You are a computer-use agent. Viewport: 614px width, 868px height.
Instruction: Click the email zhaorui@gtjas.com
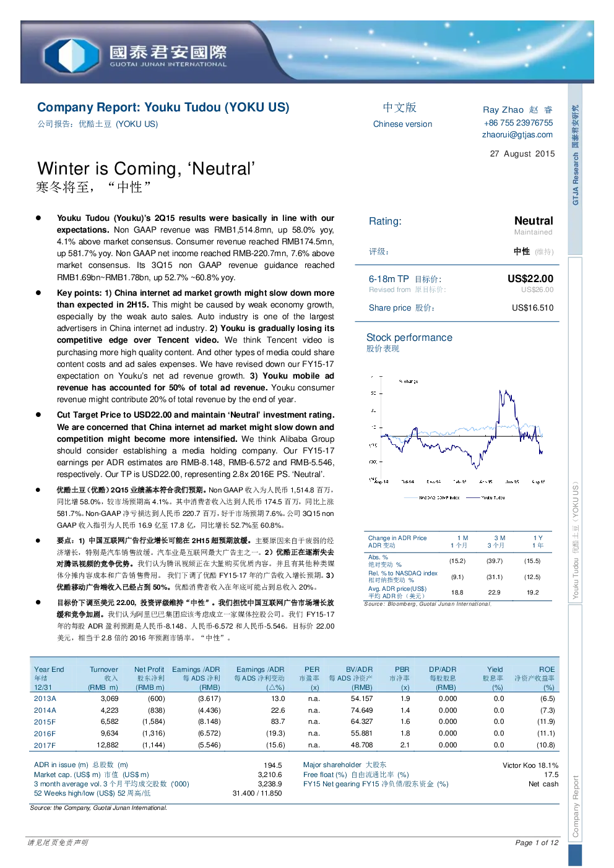(x=517, y=134)
